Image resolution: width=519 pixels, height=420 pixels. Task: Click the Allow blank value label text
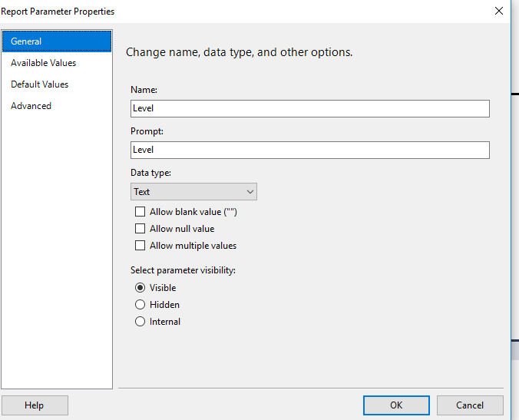pos(193,212)
